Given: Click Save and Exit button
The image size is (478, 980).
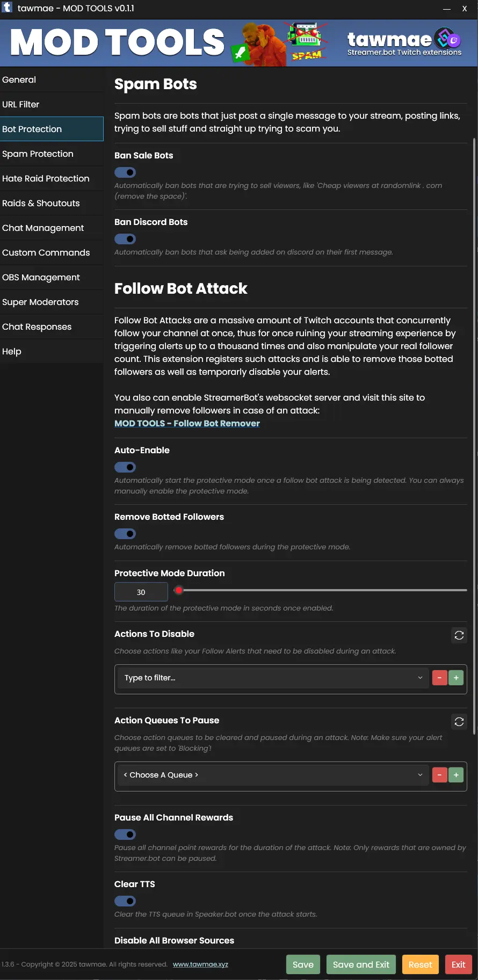Looking at the screenshot, I should click(x=361, y=964).
